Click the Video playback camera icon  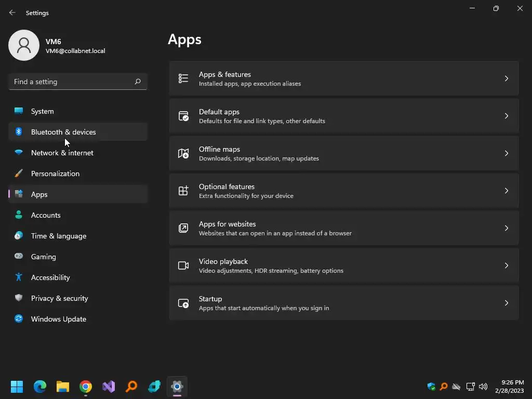coord(183,265)
